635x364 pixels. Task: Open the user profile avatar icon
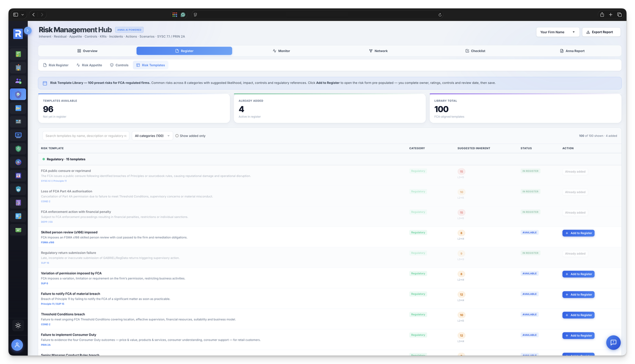[x=17, y=345]
